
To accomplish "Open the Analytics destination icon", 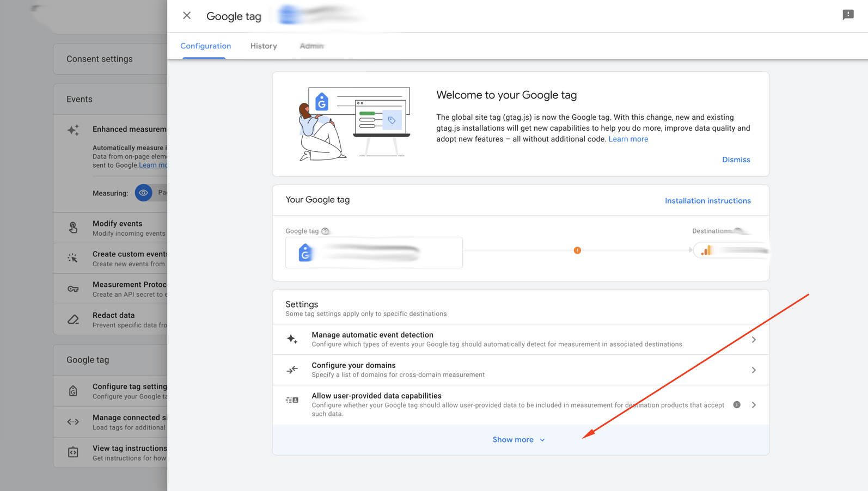I will click(x=706, y=250).
